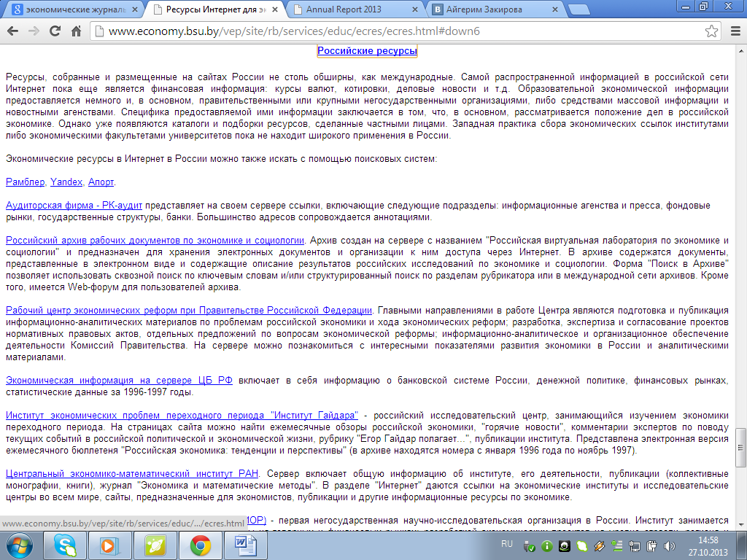Click the page scrollbar thumb
The height and width of the screenshot is (560, 747).
click(x=740, y=448)
